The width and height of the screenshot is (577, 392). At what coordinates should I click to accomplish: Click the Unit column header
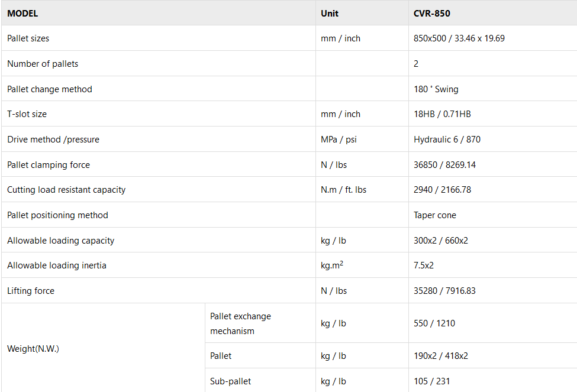click(x=330, y=13)
